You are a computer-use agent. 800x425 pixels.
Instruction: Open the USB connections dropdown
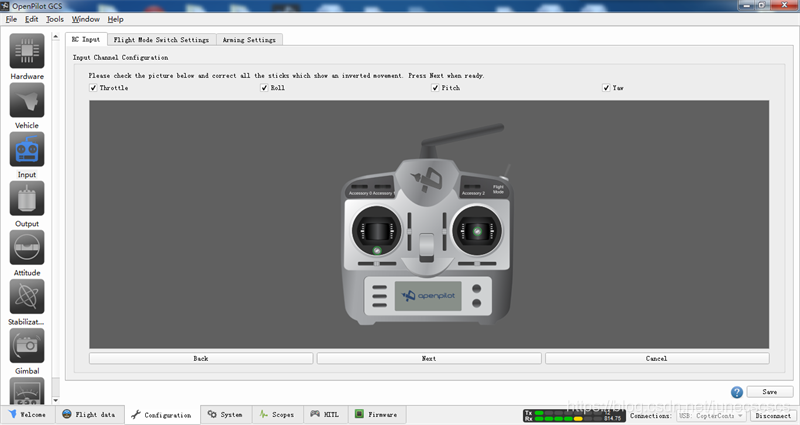pos(711,416)
